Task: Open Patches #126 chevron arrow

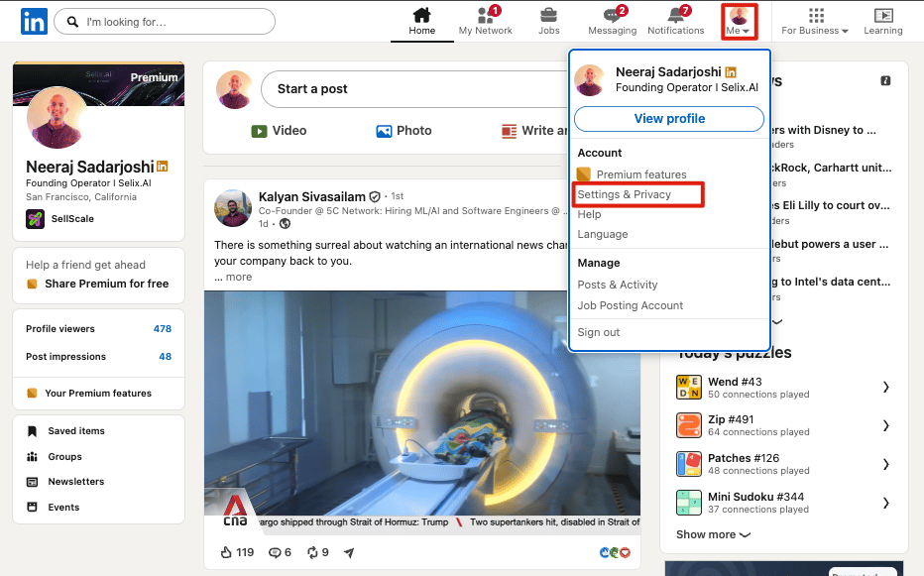Action: click(x=885, y=464)
